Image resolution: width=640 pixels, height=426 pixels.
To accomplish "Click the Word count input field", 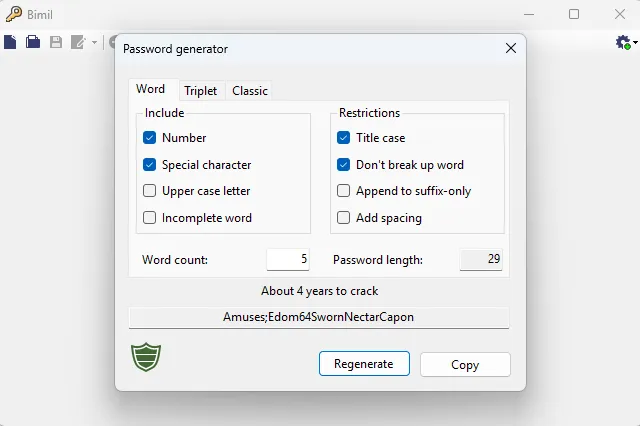I will (x=288, y=259).
